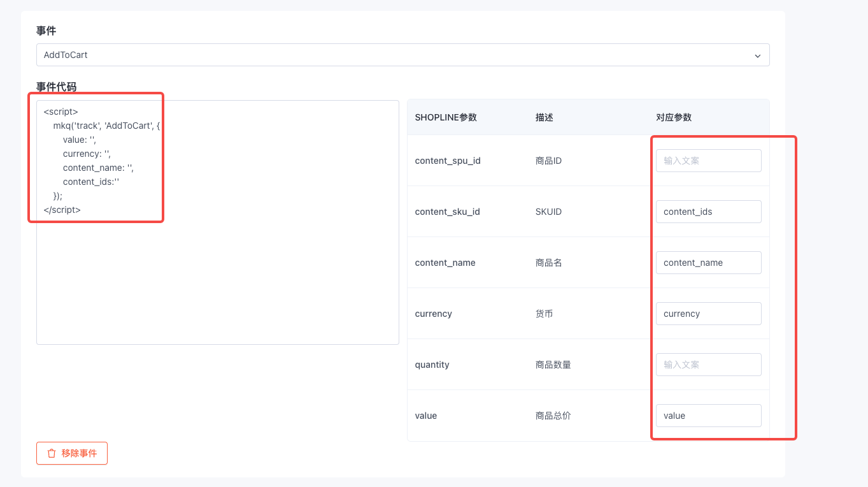Click the content_ids input for content_sku_id

(x=709, y=212)
